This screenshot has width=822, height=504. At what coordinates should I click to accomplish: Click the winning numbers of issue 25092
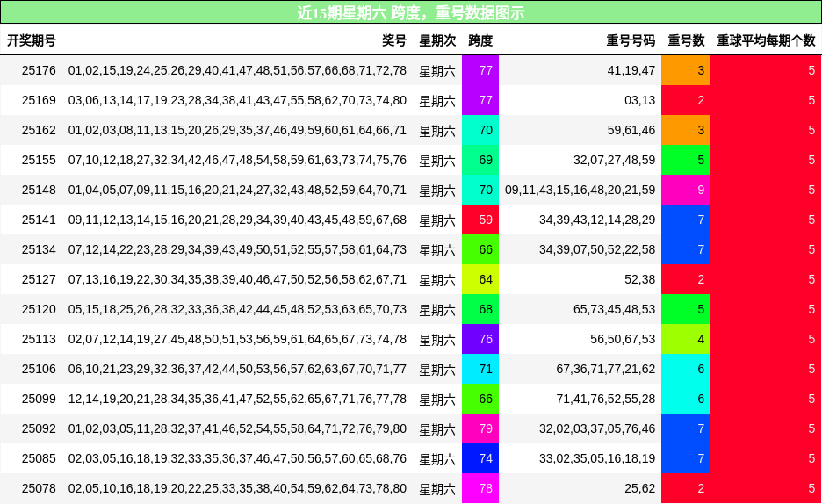(x=237, y=428)
